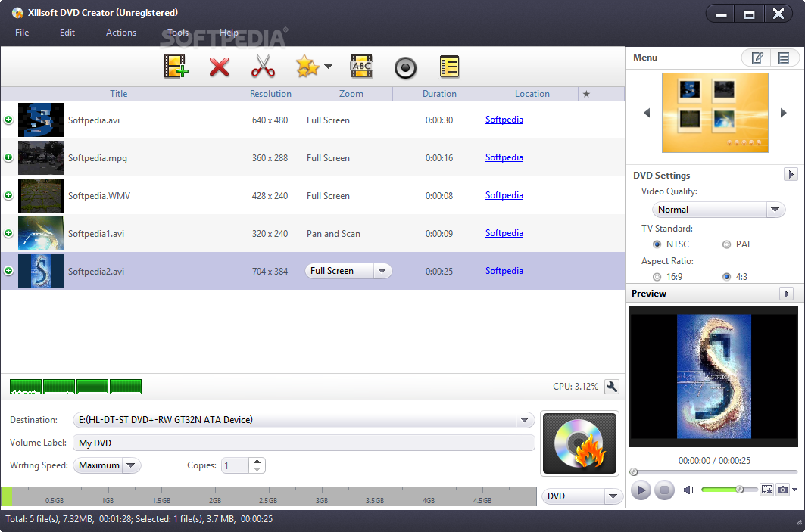Click the snapshot camera icon
Image resolution: width=805 pixels, height=532 pixels.
click(782, 490)
